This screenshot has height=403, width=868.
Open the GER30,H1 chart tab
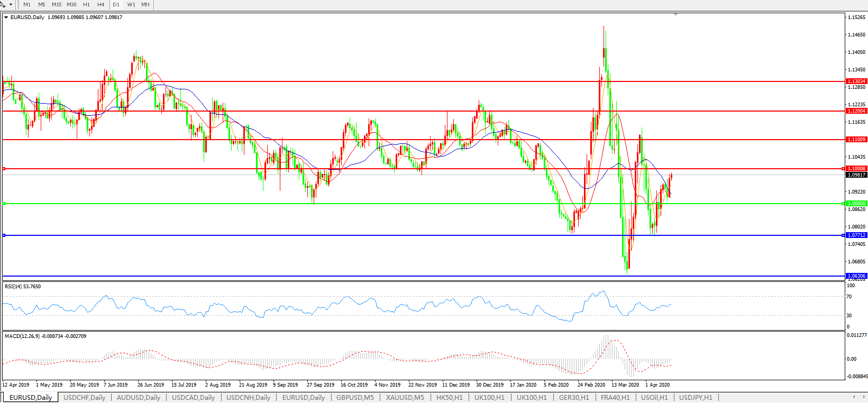(x=574, y=397)
